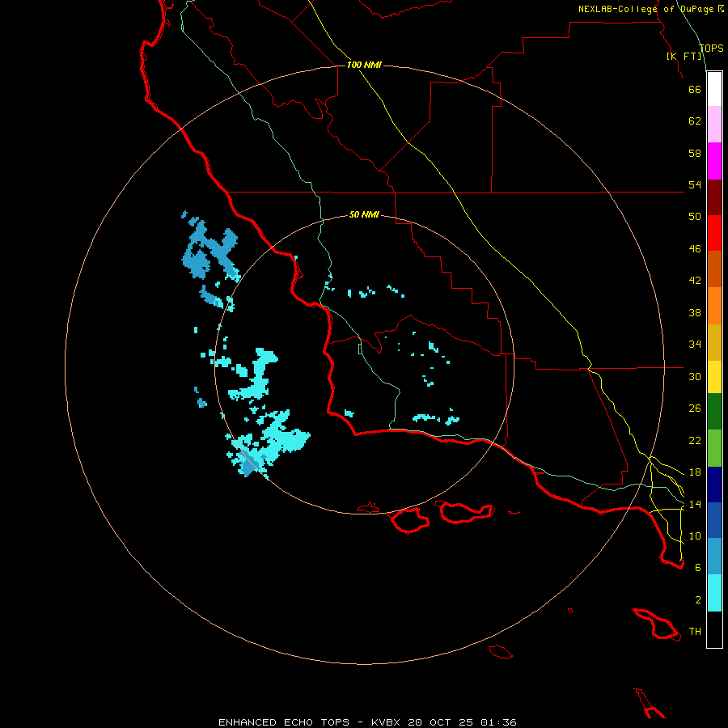Viewport: 728px width, 728px height.
Task: Click the TH threshold label
Action: coord(695,632)
